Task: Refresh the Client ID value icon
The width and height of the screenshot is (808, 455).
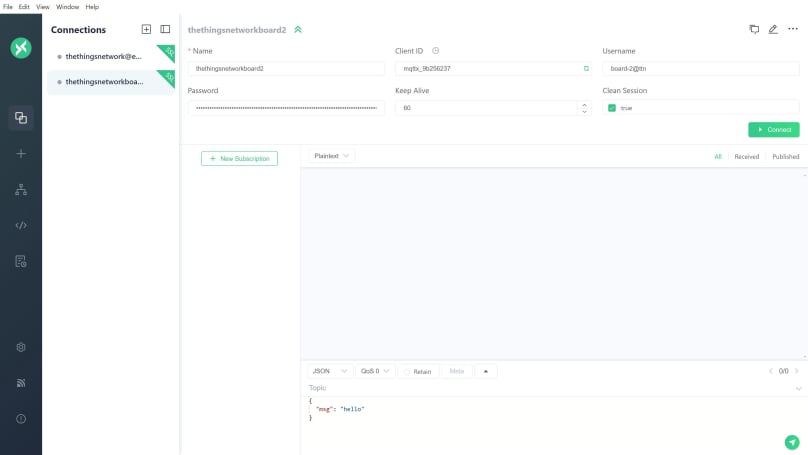Action: coord(586,69)
